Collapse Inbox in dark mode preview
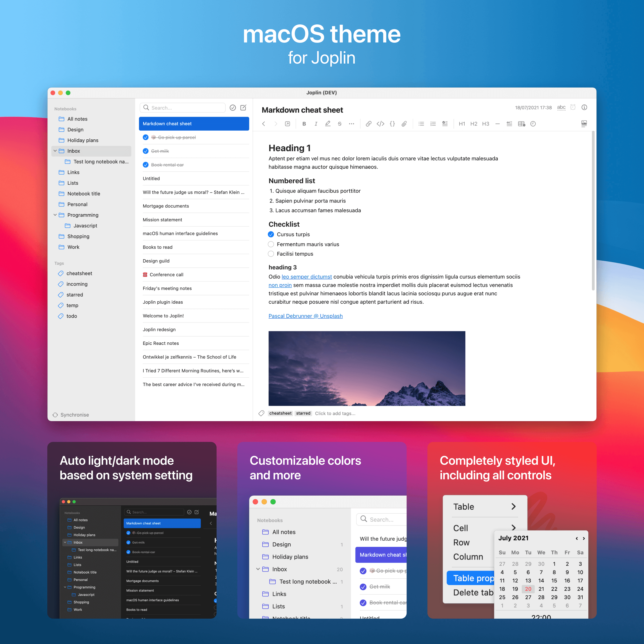Screen dimensions: 644x644 click(x=65, y=542)
